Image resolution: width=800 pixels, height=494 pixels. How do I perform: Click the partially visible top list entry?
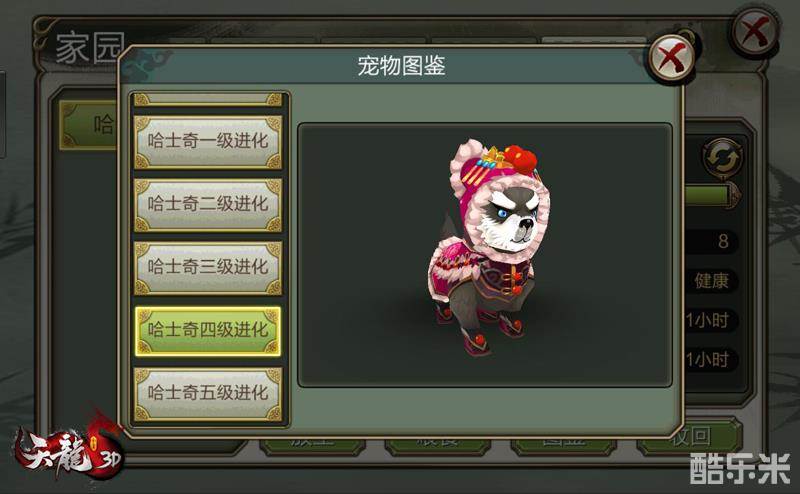[208, 99]
